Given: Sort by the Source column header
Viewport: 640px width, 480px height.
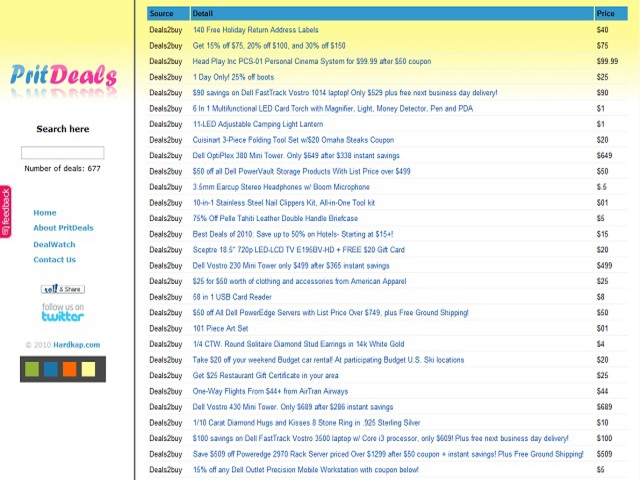Looking at the screenshot, I should tap(168, 13).
